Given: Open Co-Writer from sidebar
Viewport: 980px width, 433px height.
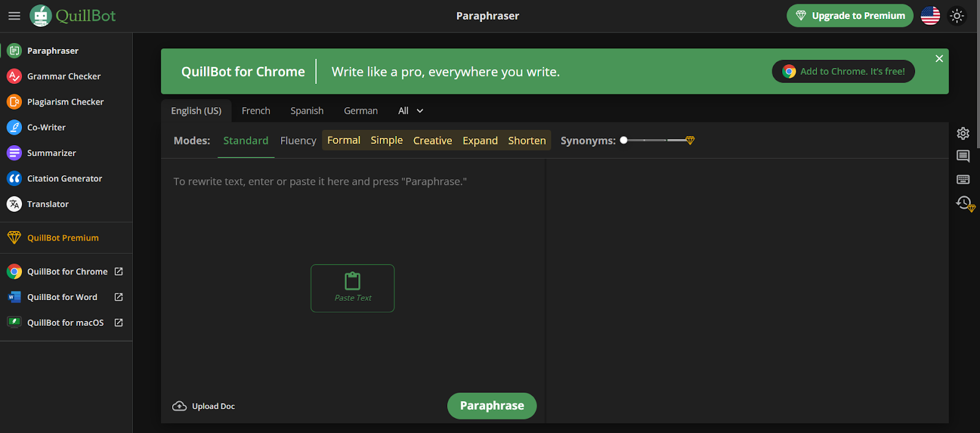Looking at the screenshot, I should pyautogui.click(x=46, y=127).
